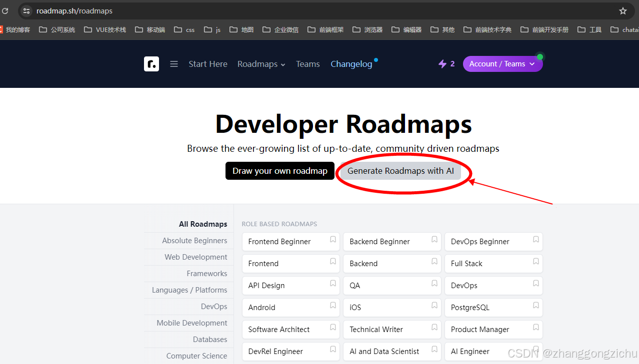Expand the Roadmaps dropdown menu
Viewport: 639px width, 364px height.
point(261,64)
